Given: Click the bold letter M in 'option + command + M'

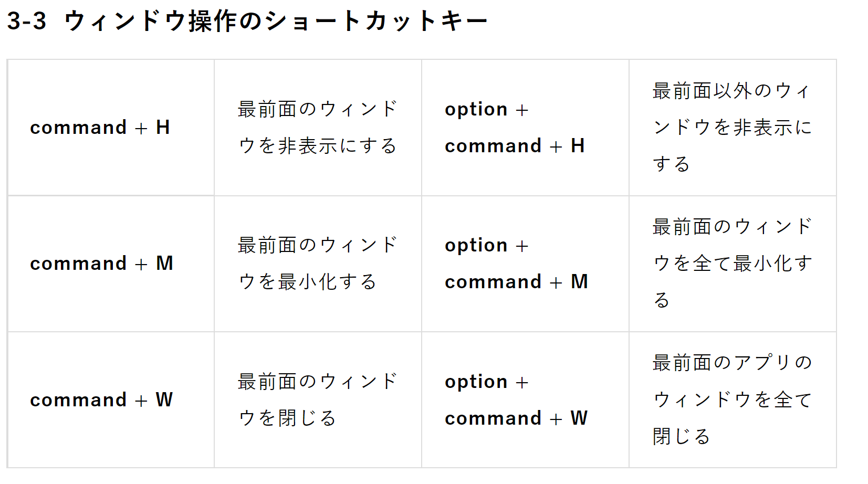Looking at the screenshot, I should (x=579, y=282).
